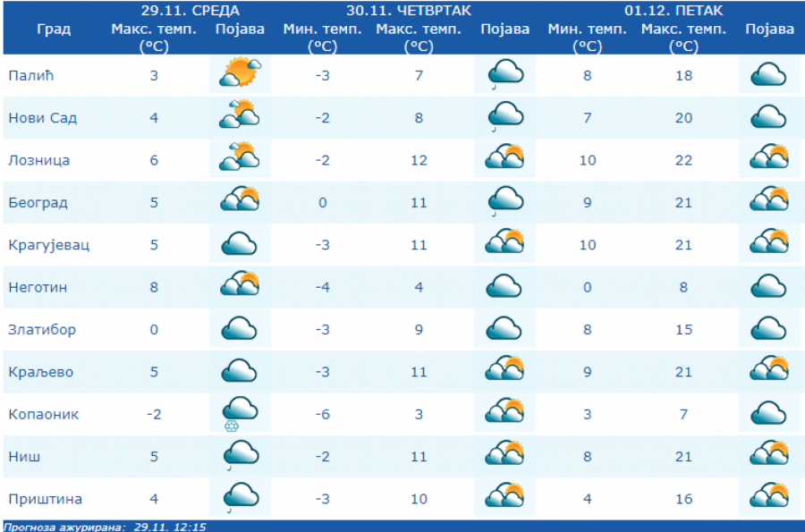Screen dimensions: 805x532
Task: Click Thursday weather icon for Крагујевац
Action: (504, 244)
